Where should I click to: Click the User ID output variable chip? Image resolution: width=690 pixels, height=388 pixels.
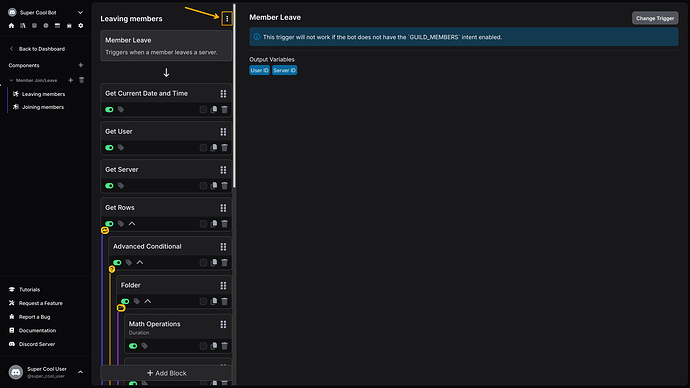click(260, 70)
